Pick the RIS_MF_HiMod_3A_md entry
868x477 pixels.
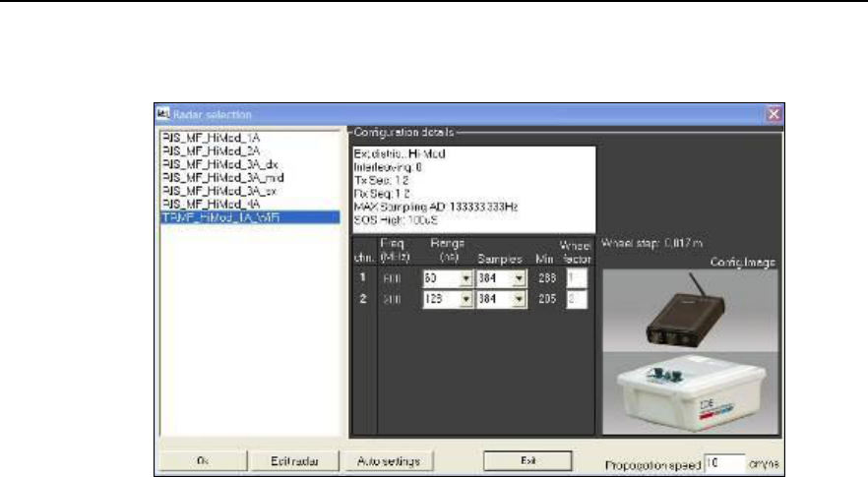click(x=222, y=178)
